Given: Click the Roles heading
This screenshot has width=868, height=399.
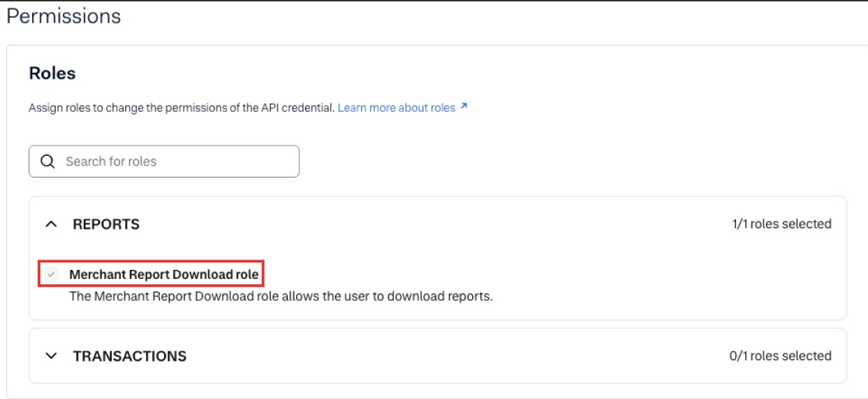Looking at the screenshot, I should tap(52, 73).
